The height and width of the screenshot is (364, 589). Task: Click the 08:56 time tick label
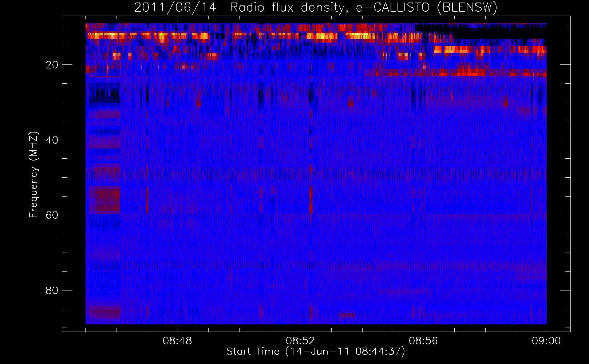(x=423, y=341)
